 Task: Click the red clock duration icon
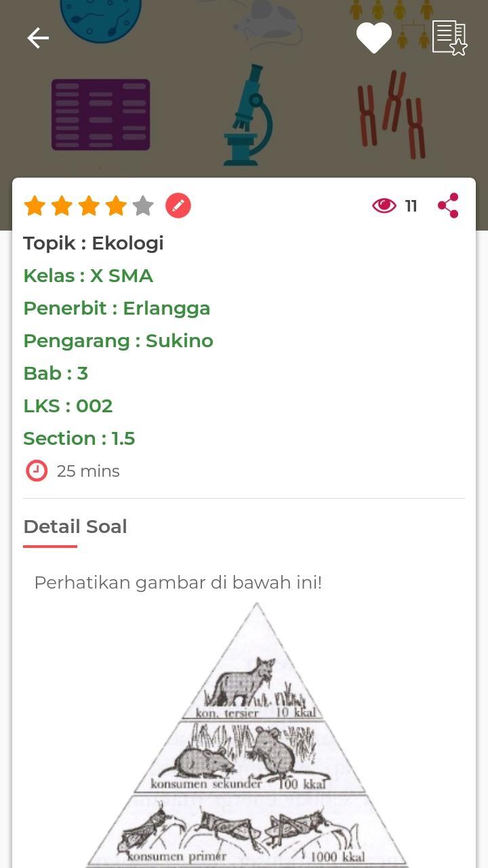pyautogui.click(x=37, y=471)
